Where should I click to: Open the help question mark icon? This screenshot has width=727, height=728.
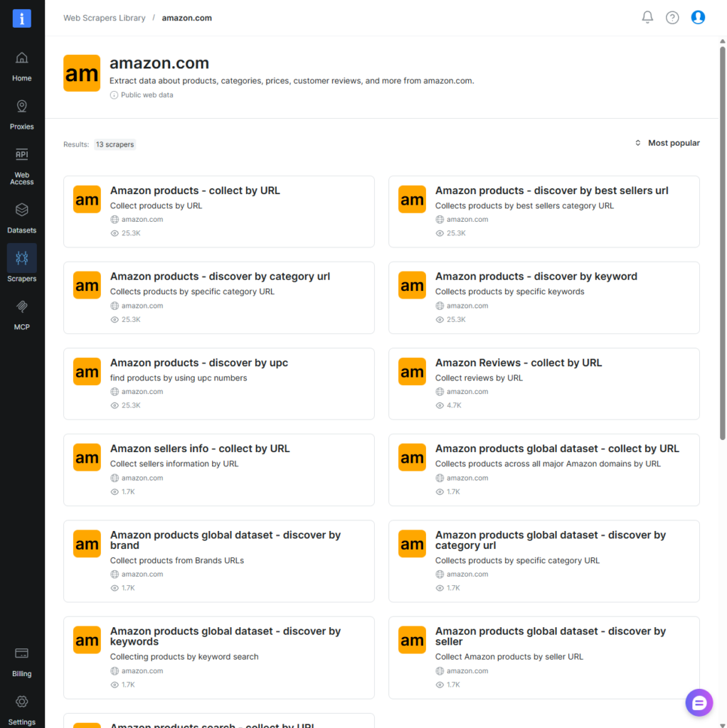pyautogui.click(x=672, y=18)
